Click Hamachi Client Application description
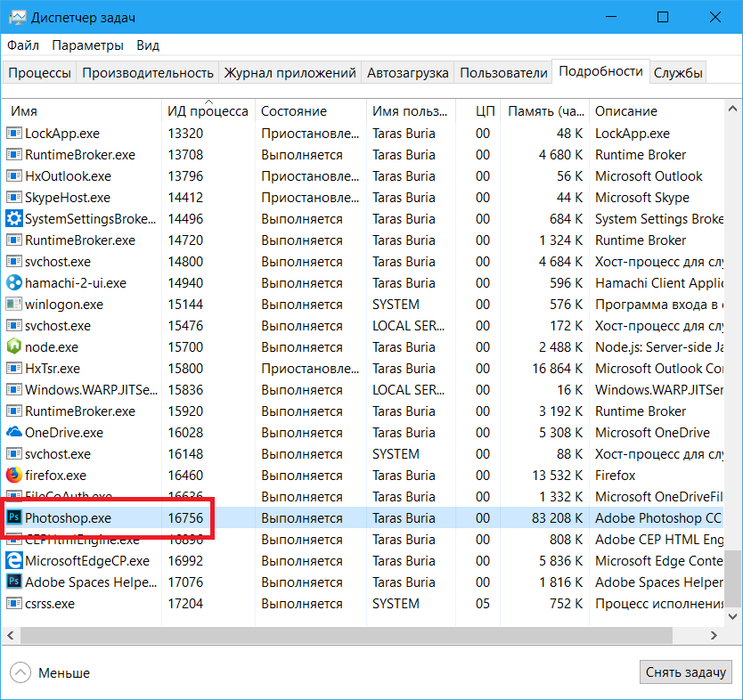 coord(659,282)
